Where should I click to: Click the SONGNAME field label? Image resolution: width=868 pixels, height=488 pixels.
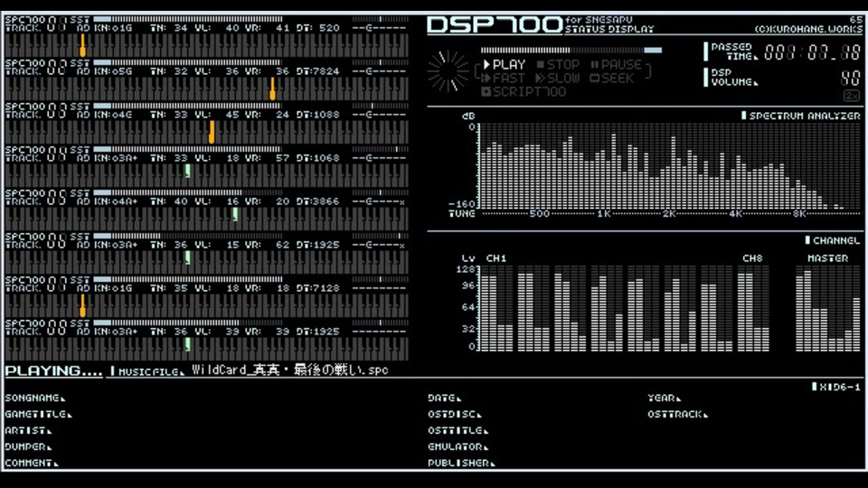[35, 398]
